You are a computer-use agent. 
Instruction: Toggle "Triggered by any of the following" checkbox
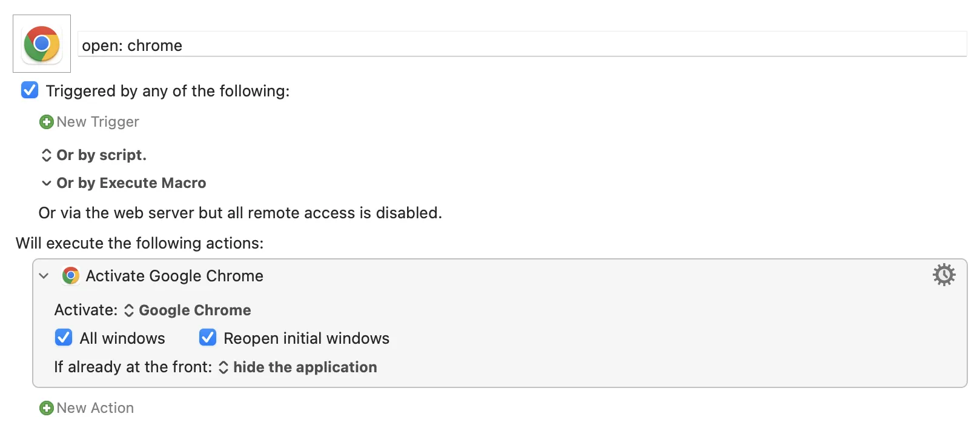tap(30, 90)
